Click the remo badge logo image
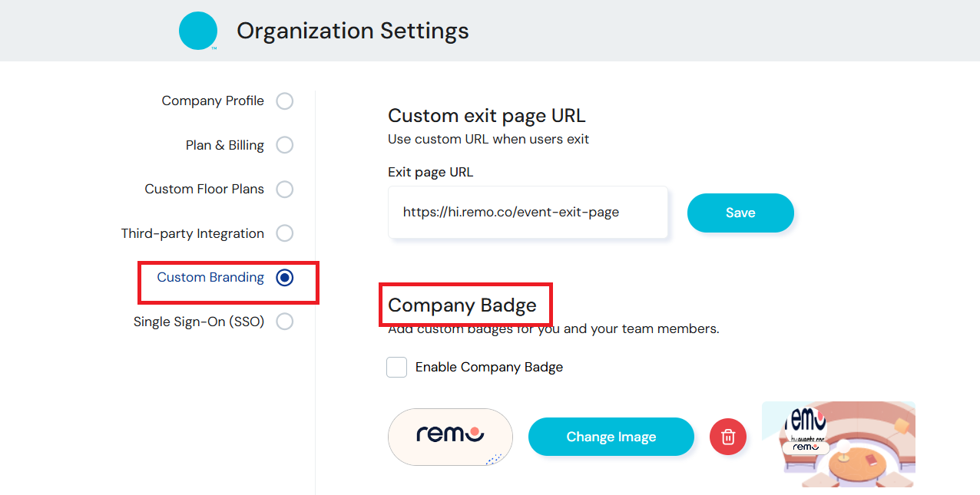Image resolution: width=980 pixels, height=495 pixels. (450, 436)
